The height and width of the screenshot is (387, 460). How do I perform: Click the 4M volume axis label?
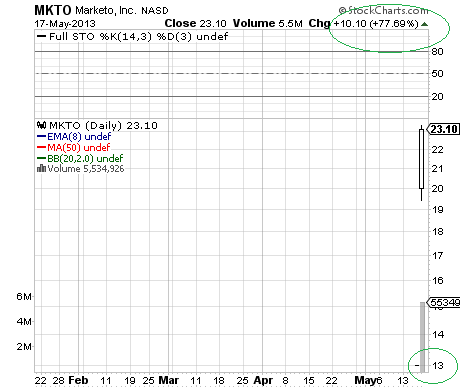click(24, 321)
